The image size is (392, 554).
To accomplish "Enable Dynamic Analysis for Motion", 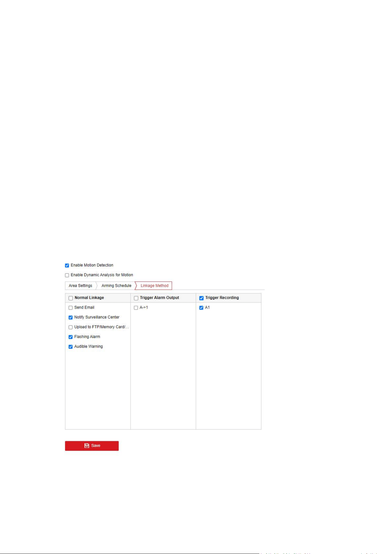I will [67, 275].
